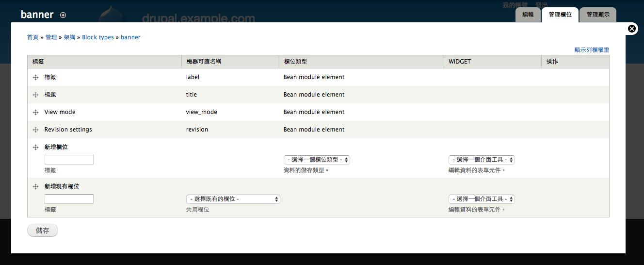644x265 pixels.
Task: Click the 顯示列欄權重 link
Action: [x=592, y=50]
